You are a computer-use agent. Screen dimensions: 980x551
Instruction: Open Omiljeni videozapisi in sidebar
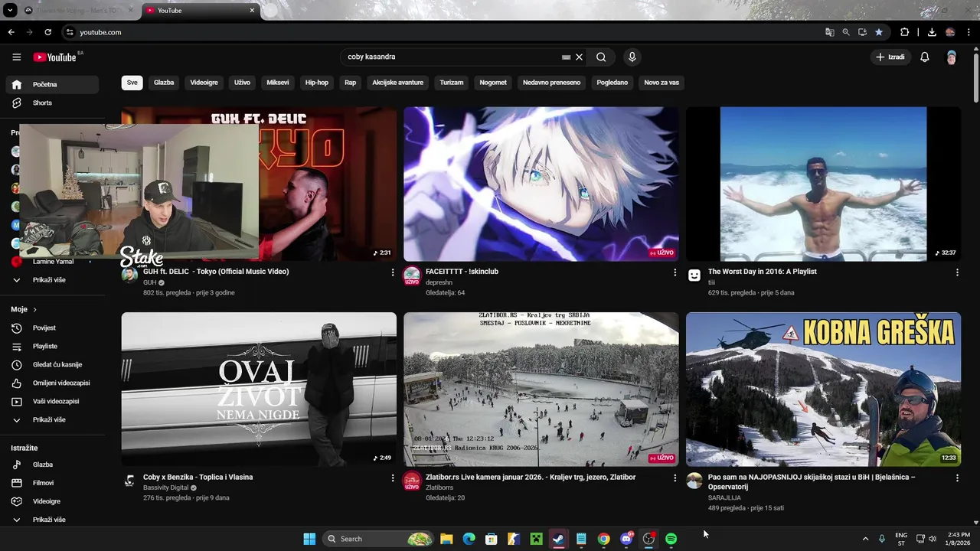(54, 383)
